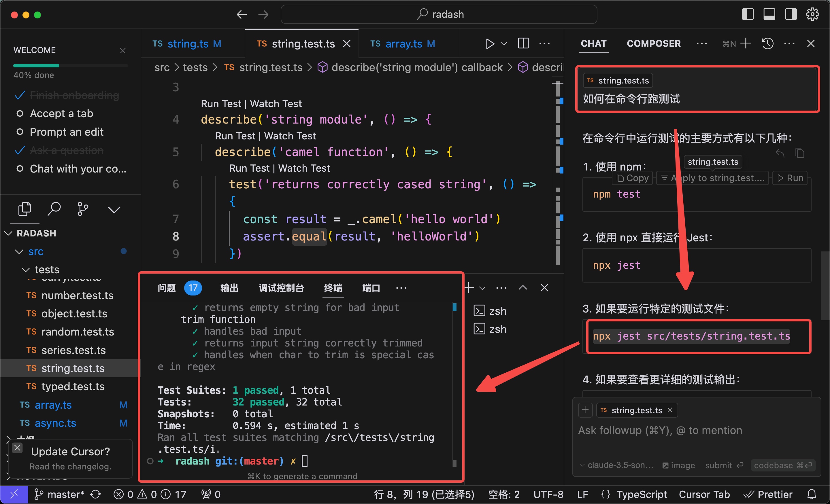830x504 pixels.
Task: Expand more sidebar views chevron
Action: pyautogui.click(x=114, y=210)
